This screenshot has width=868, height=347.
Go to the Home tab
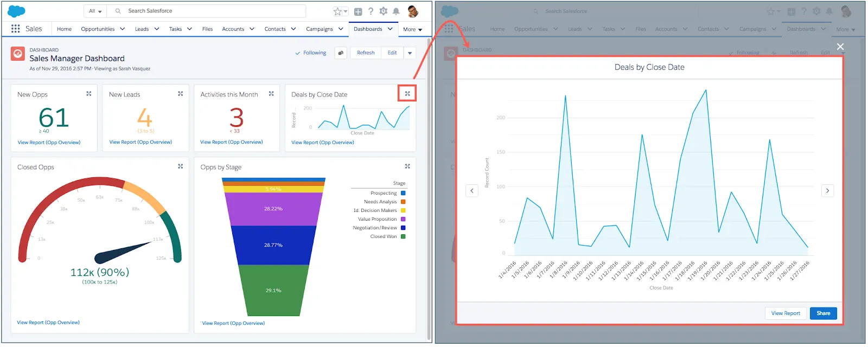pos(64,29)
